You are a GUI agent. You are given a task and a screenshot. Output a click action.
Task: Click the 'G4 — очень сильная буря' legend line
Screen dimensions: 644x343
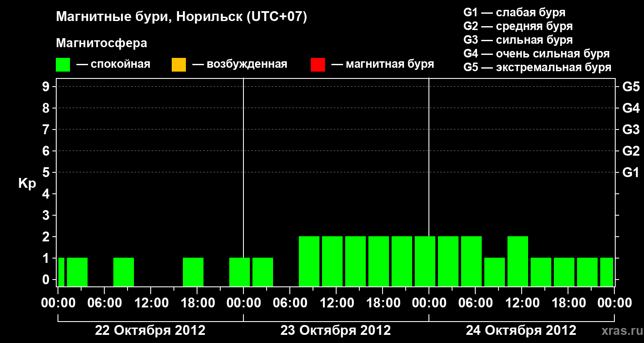tap(537, 54)
